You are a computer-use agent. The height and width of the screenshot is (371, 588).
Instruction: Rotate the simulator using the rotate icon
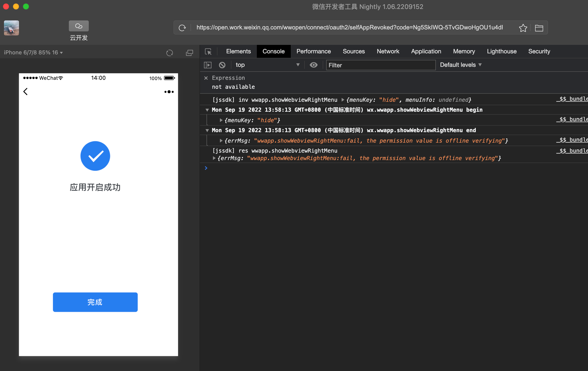tap(170, 53)
